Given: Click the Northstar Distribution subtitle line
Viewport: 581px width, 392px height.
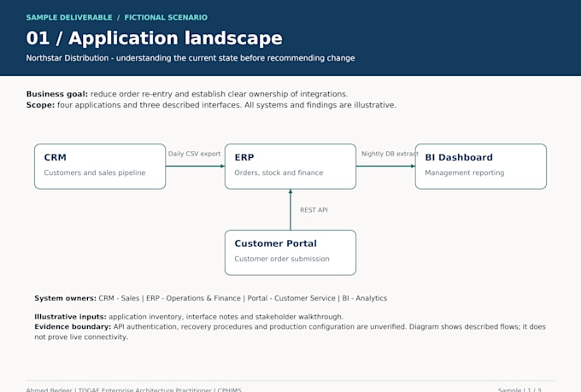Looking at the screenshot, I should (191, 58).
